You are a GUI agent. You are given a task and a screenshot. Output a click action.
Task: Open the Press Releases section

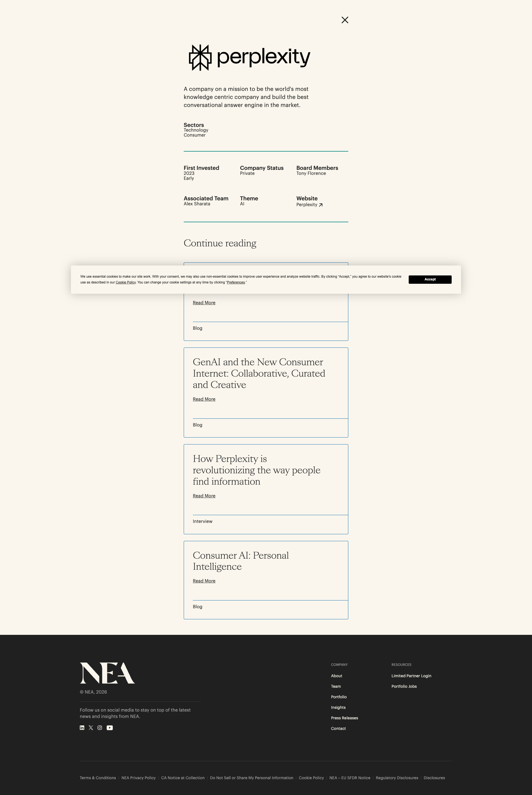[x=344, y=718]
